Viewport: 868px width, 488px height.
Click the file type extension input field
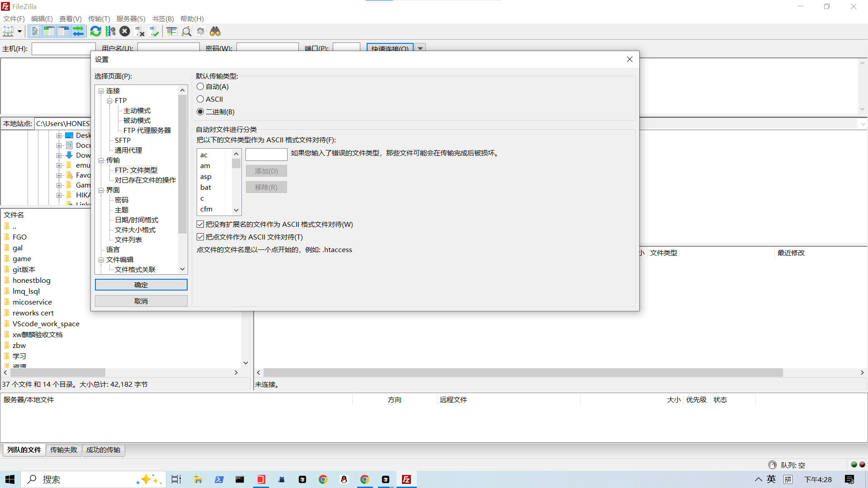click(266, 155)
